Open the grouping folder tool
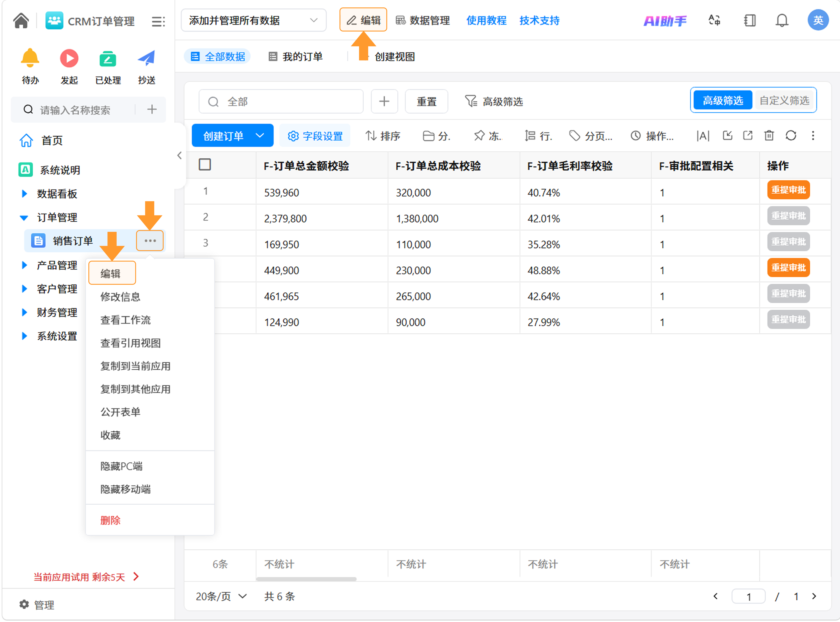This screenshot has height=622, width=840. coord(436,136)
